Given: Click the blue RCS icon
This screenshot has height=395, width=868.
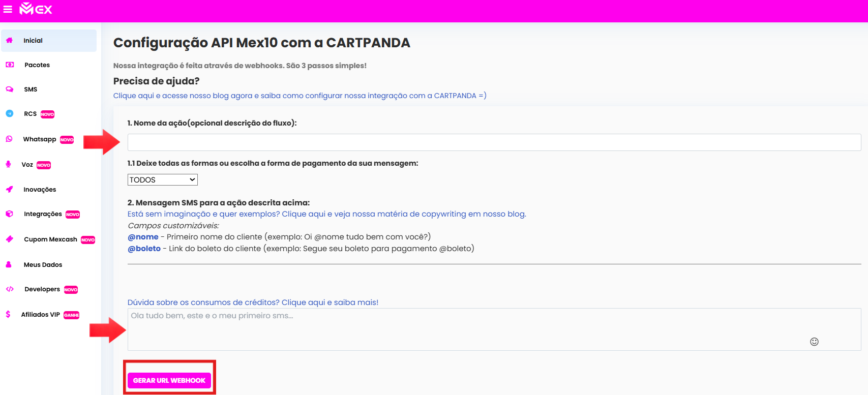Looking at the screenshot, I should click(10, 113).
